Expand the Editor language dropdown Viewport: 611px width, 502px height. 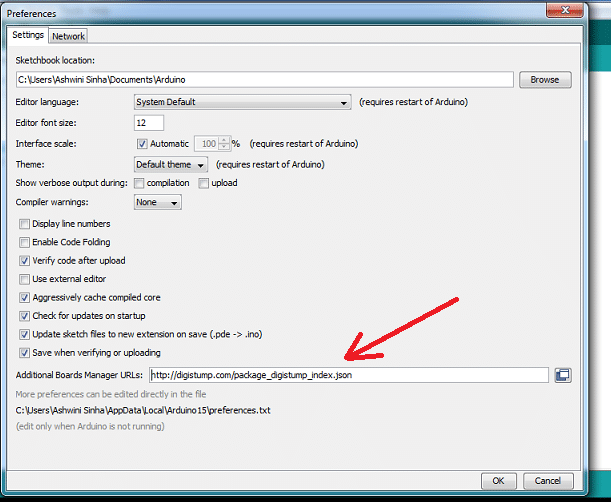coord(242,102)
